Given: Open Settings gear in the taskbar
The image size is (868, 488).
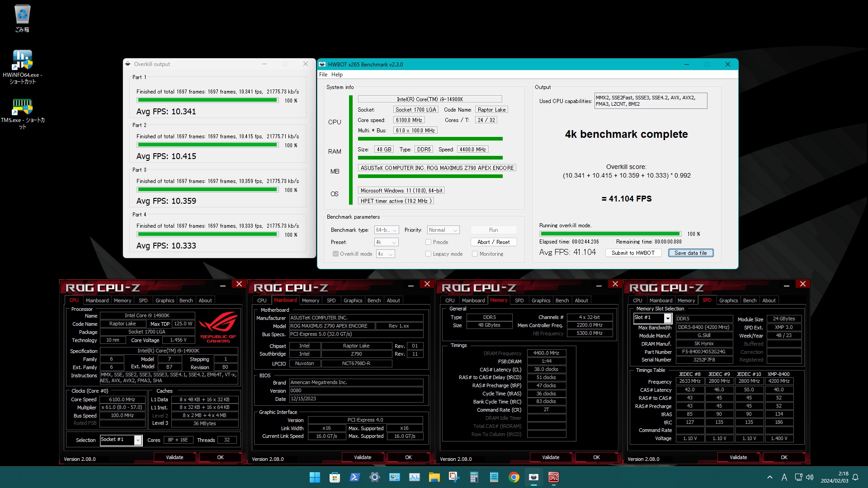Looking at the screenshot, I should pyautogui.click(x=374, y=477).
